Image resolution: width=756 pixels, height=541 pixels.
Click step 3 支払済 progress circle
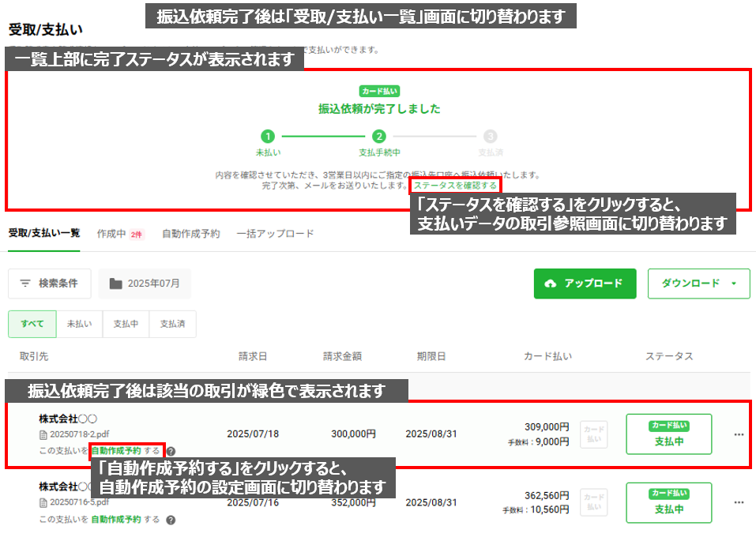point(491,137)
